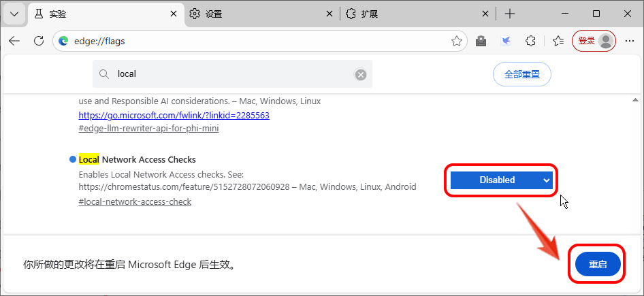
Task: Click the back navigation arrow
Action: click(14, 41)
